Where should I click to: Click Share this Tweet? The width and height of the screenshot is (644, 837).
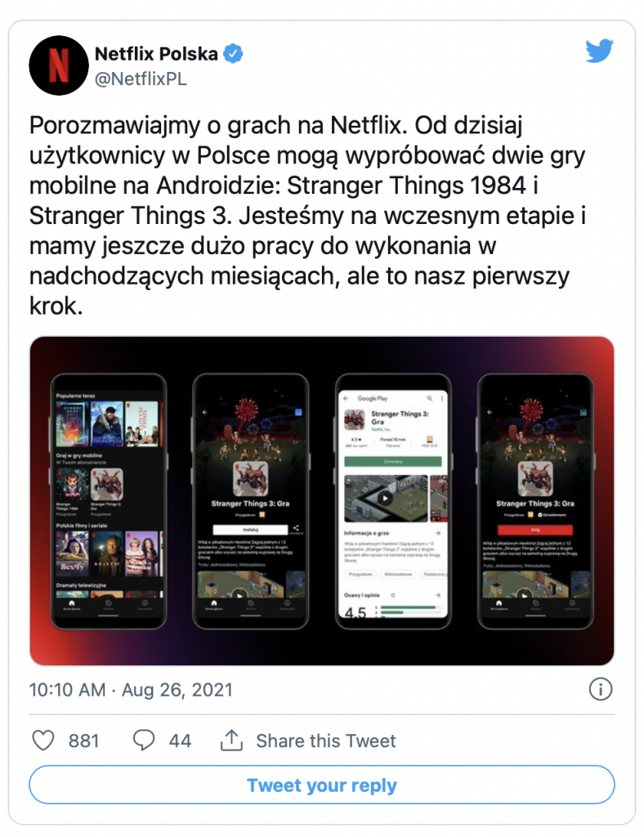326,741
